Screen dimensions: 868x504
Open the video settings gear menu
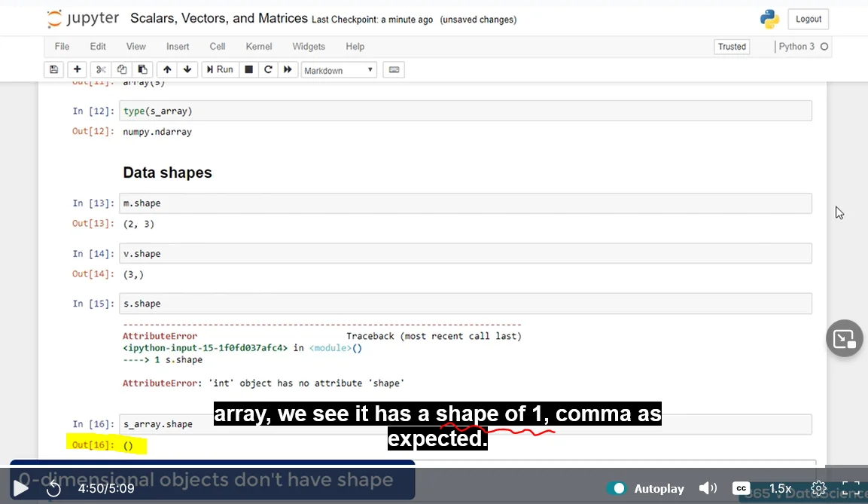(x=818, y=488)
